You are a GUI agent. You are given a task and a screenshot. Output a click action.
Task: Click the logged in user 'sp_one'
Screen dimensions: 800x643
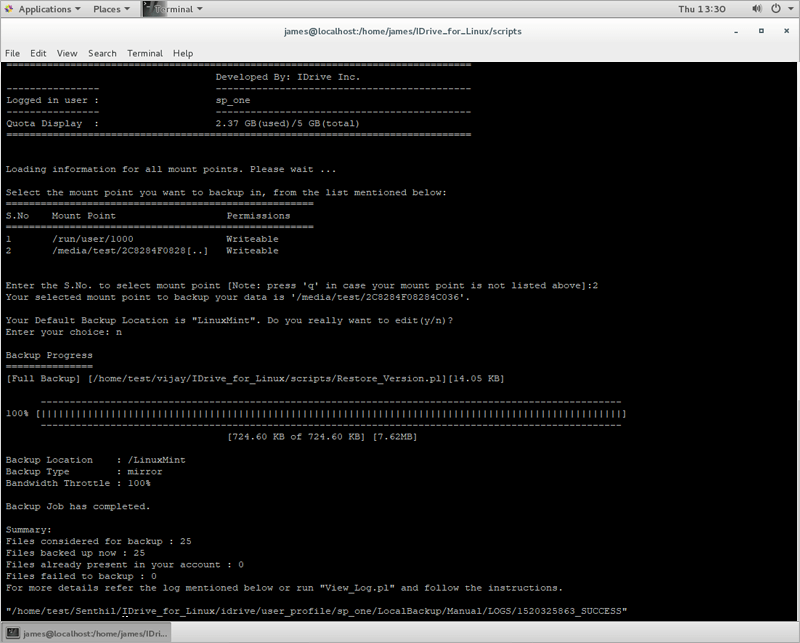(x=233, y=101)
